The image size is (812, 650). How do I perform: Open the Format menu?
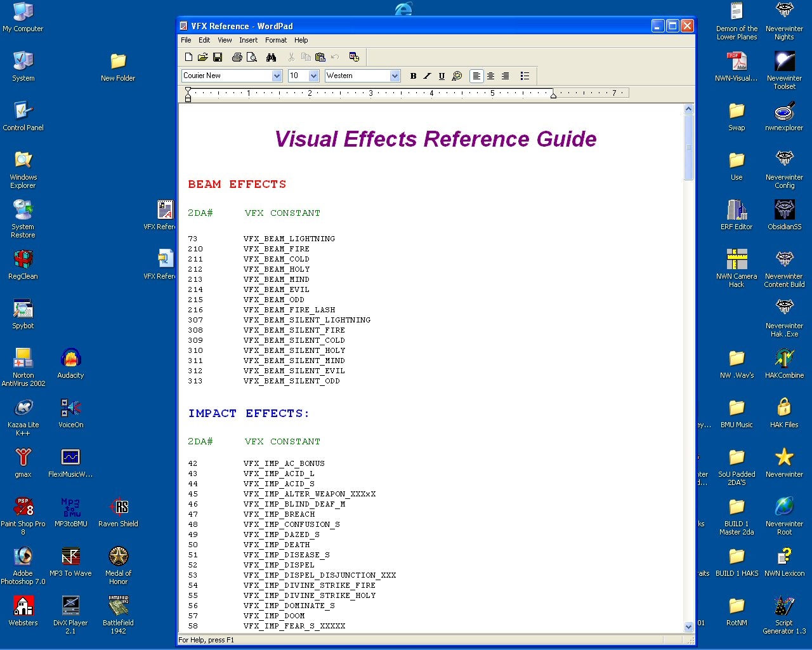276,40
